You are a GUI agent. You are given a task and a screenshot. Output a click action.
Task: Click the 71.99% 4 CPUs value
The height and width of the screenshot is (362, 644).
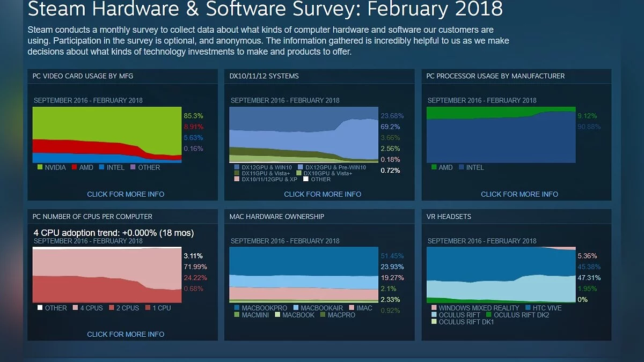point(195,267)
